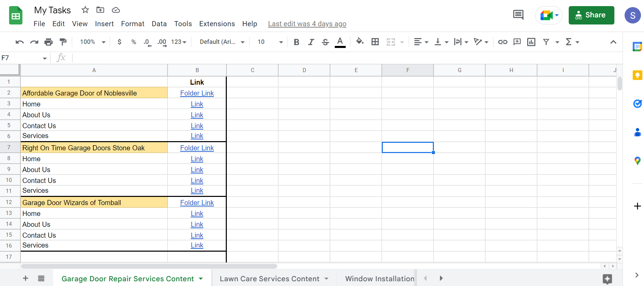Image resolution: width=644 pixels, height=286 pixels.
Task: Open the Functions sigma dropdown
Action: 572,42
